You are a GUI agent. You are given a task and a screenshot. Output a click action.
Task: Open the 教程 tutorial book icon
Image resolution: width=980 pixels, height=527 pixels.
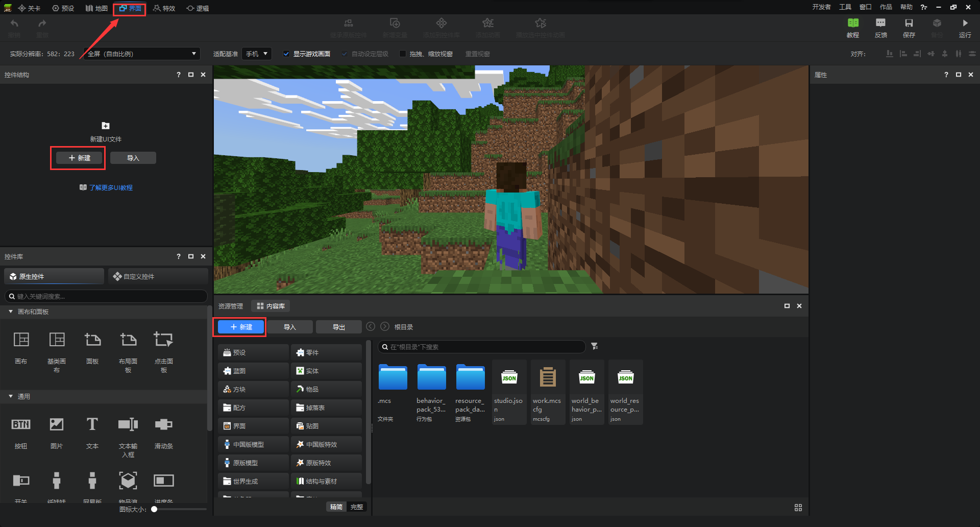click(852, 23)
